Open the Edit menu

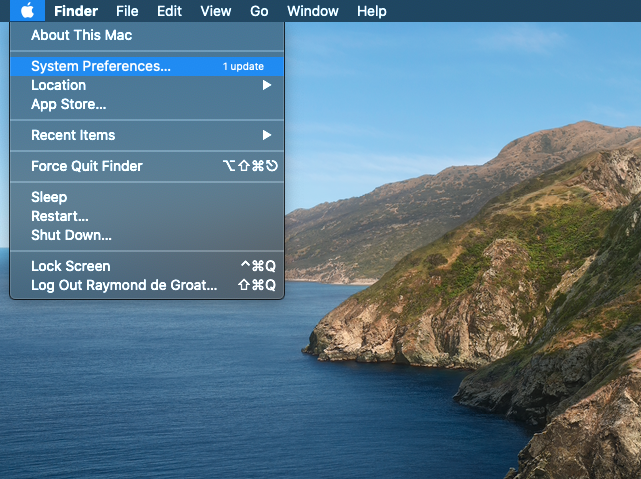pos(169,11)
